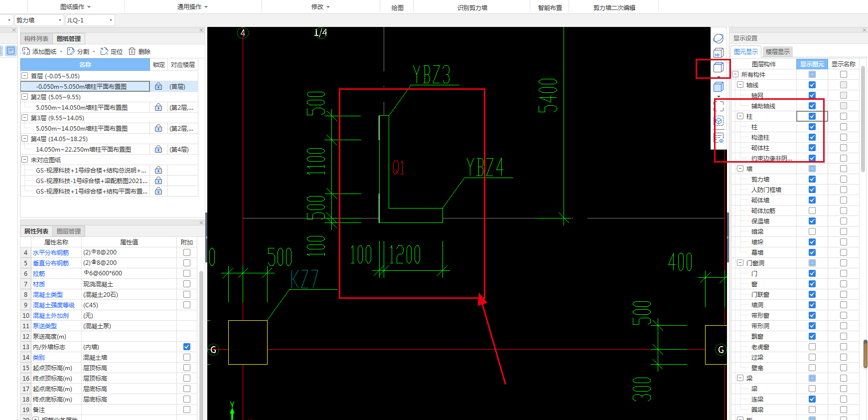868x420 pixels.
Task: Open the 修改 ribbon group
Action: point(321,7)
